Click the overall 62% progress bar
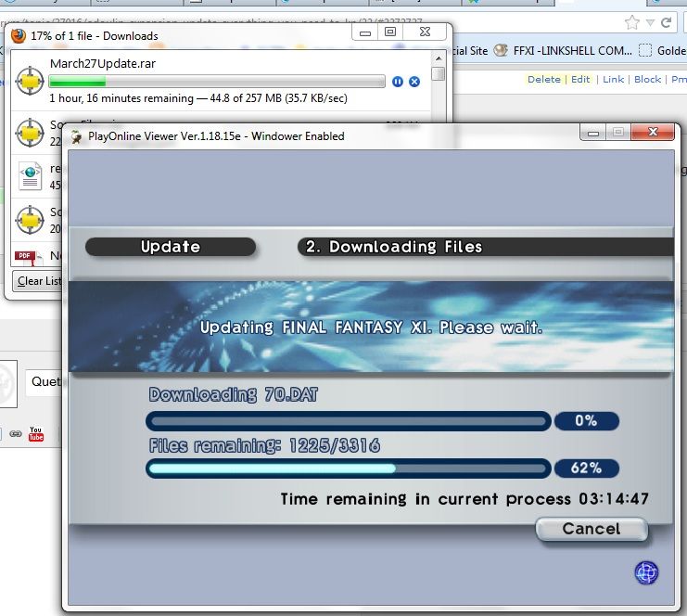Viewport: 687px width, 616px height. [348, 468]
